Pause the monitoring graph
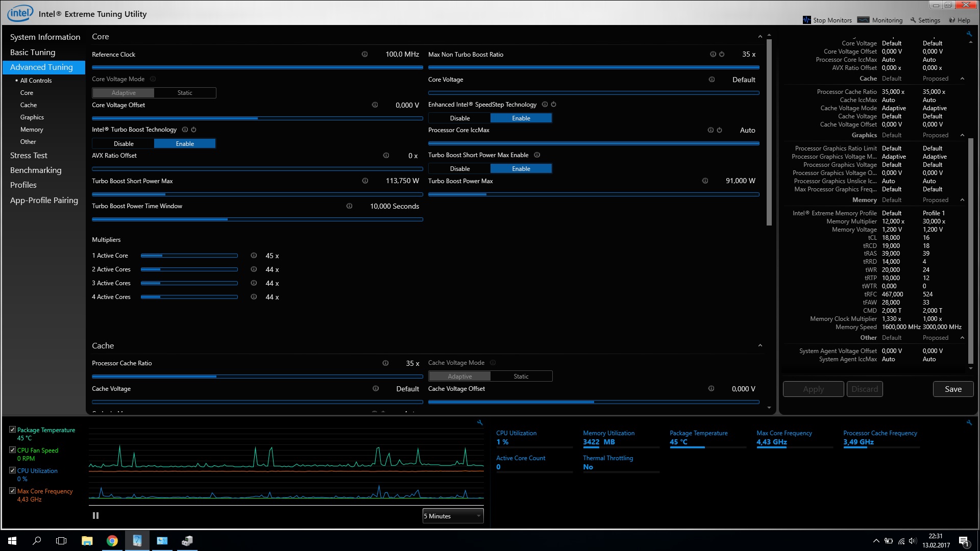This screenshot has width=980, height=551. 95,515
